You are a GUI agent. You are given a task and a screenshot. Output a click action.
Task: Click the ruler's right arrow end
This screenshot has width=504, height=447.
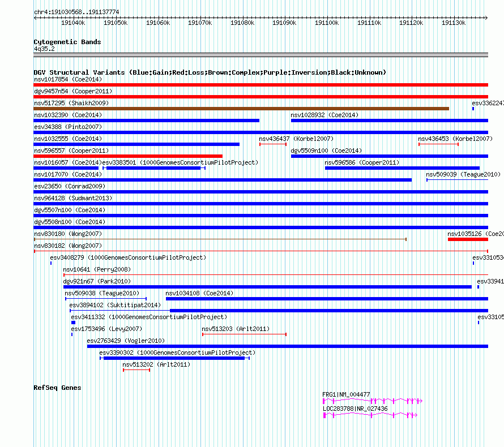coord(486,18)
